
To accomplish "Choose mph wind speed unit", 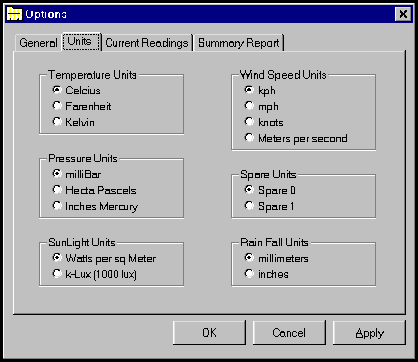I will [x=262, y=106].
